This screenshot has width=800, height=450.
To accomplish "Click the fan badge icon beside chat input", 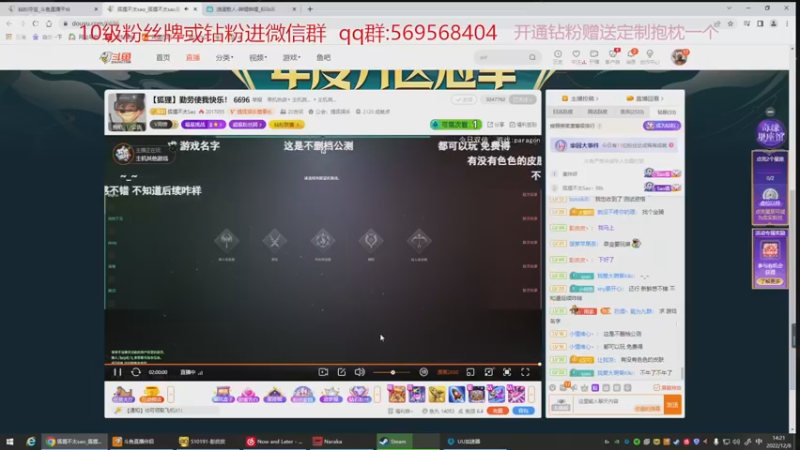I will tap(561, 405).
